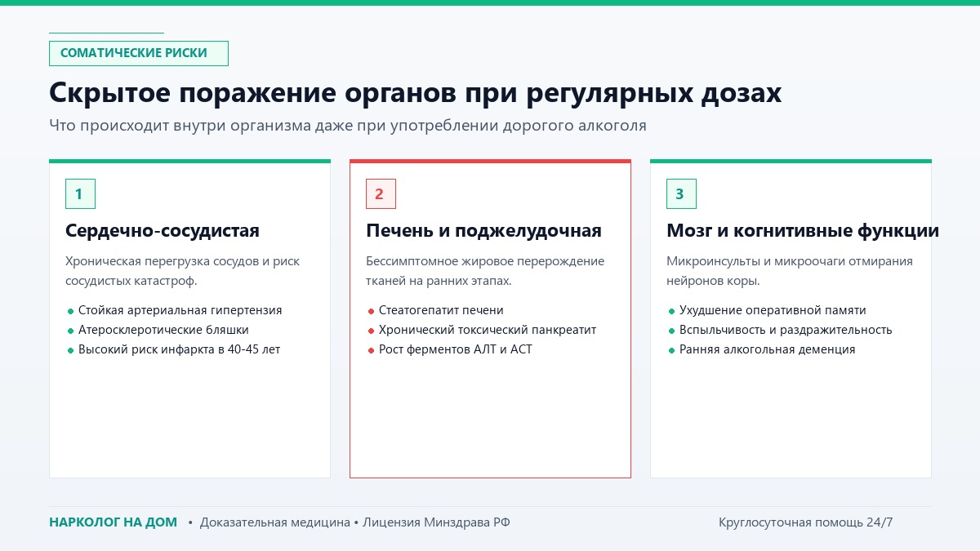Click the number 1 badge
The height and width of the screenshot is (551, 980).
click(x=80, y=193)
